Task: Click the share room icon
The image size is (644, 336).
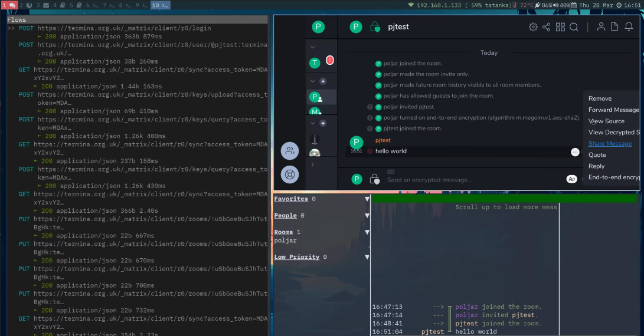Action: (x=546, y=27)
